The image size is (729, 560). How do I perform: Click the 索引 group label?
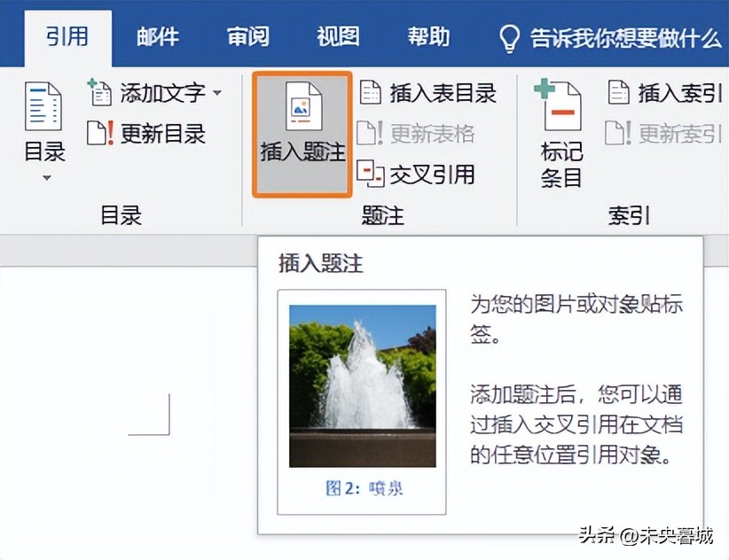pos(629,215)
